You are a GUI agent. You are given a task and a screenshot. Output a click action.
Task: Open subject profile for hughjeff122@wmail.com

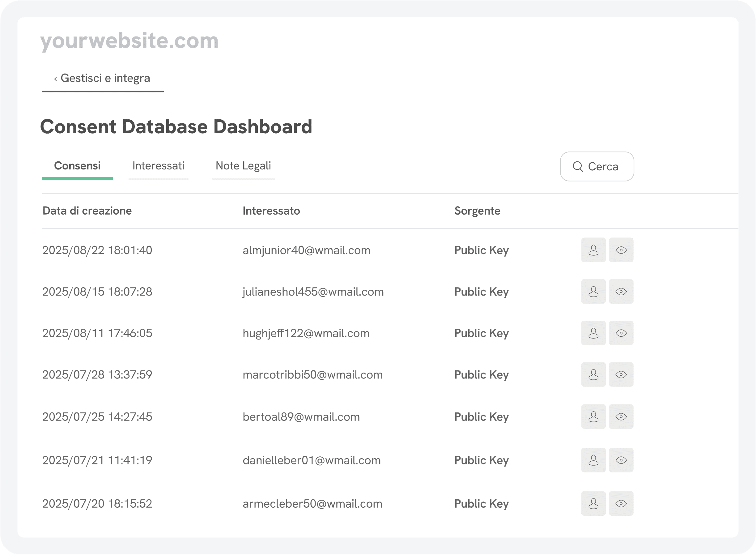click(593, 333)
